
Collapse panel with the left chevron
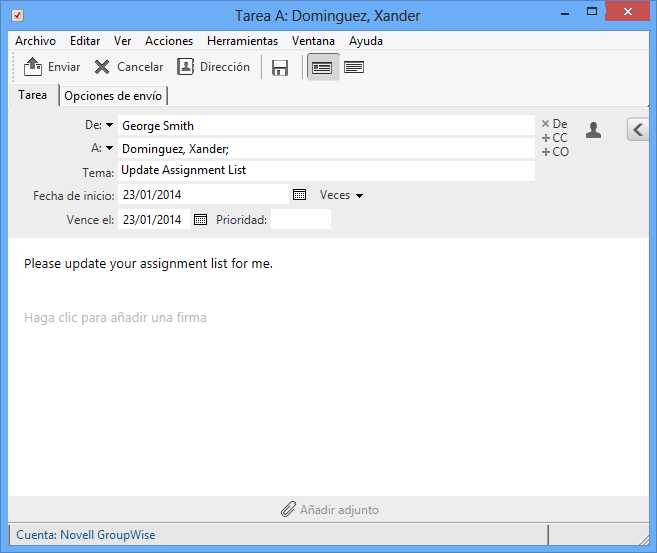pyautogui.click(x=638, y=129)
